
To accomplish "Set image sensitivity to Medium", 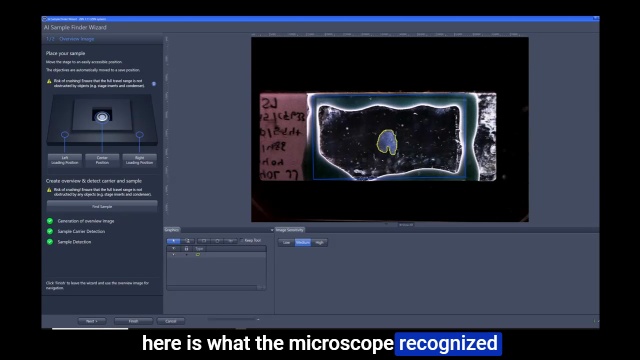I will tap(303, 242).
